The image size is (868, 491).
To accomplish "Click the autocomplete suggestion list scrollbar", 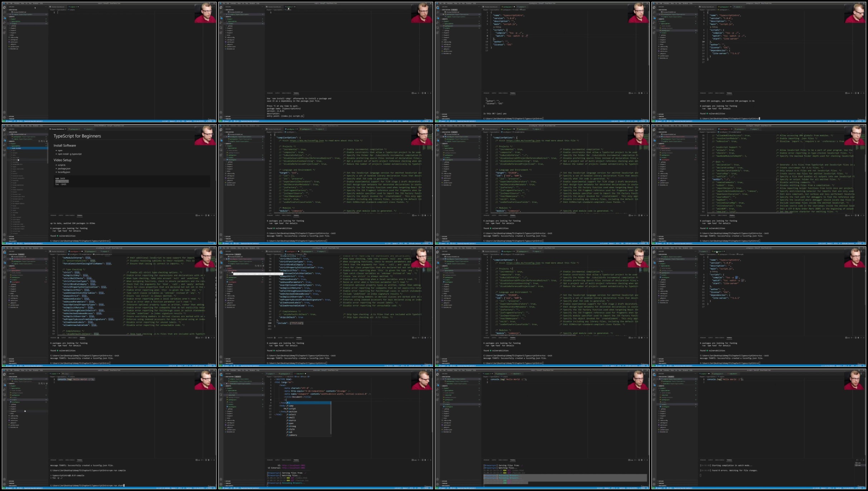I will pos(331,418).
